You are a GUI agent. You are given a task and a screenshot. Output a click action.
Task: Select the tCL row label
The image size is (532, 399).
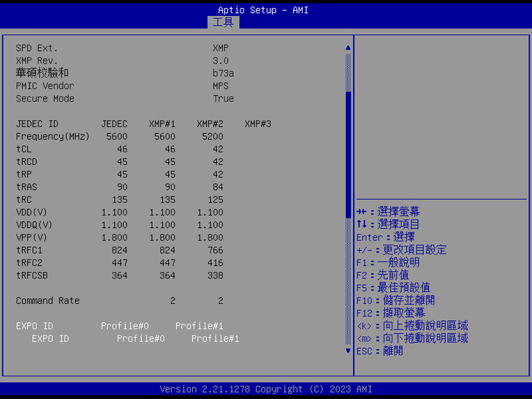click(x=23, y=149)
